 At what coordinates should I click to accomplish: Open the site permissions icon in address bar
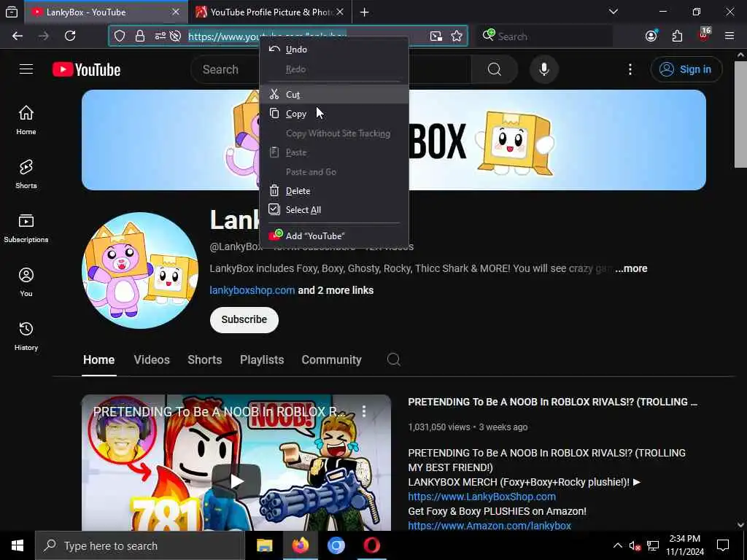coord(160,36)
